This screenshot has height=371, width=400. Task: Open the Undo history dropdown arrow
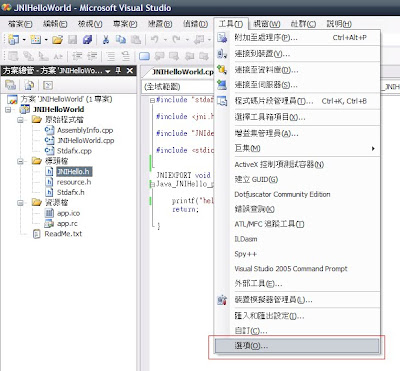165,40
